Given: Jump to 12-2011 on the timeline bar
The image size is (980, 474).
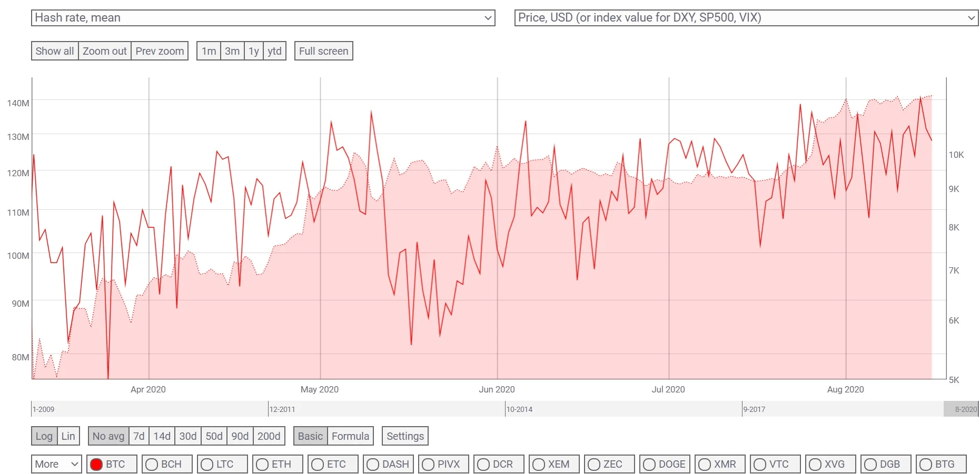Looking at the screenshot, I should coord(282,409).
